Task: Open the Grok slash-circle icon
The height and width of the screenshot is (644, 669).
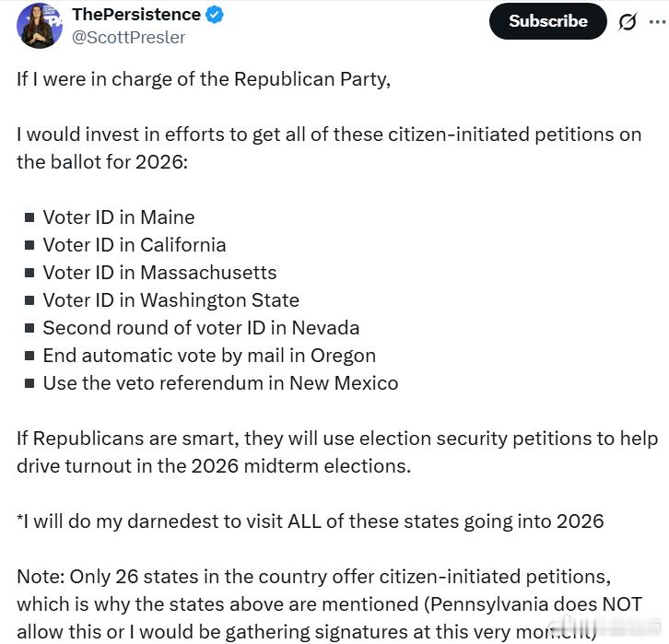Action: click(628, 22)
